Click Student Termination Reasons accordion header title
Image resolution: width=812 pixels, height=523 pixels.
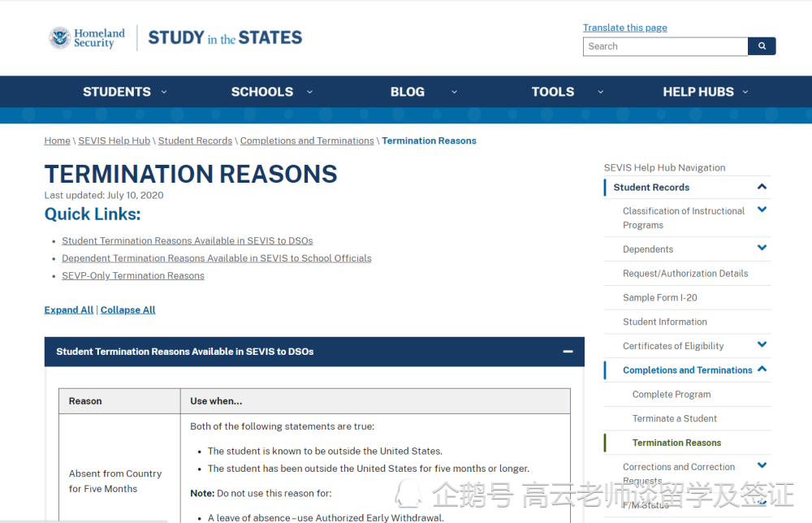[185, 352]
